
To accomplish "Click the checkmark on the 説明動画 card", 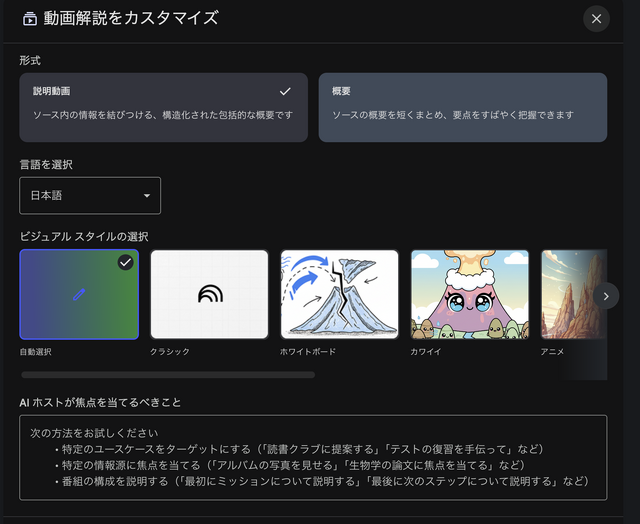I will click(285, 91).
